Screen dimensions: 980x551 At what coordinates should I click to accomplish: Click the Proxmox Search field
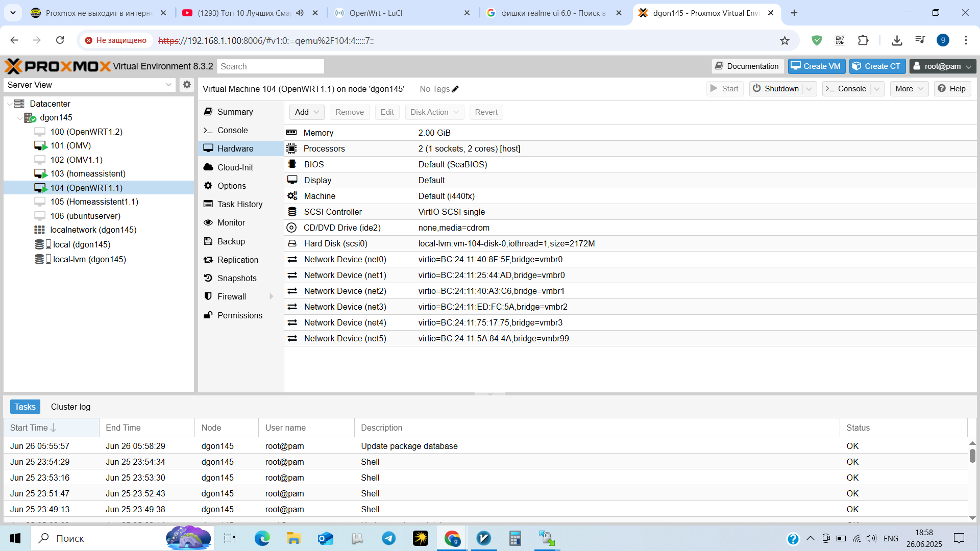click(271, 66)
